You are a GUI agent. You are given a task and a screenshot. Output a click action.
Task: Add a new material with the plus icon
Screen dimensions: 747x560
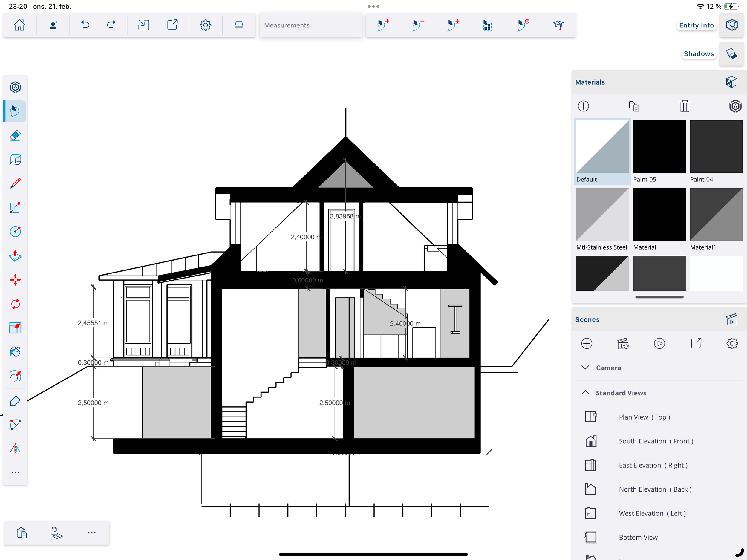584,106
